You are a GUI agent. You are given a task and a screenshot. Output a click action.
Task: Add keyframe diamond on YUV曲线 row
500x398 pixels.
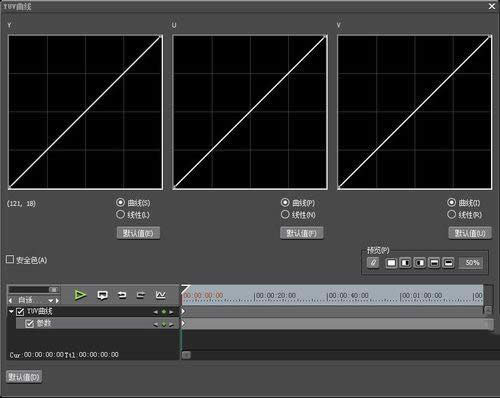click(x=164, y=312)
